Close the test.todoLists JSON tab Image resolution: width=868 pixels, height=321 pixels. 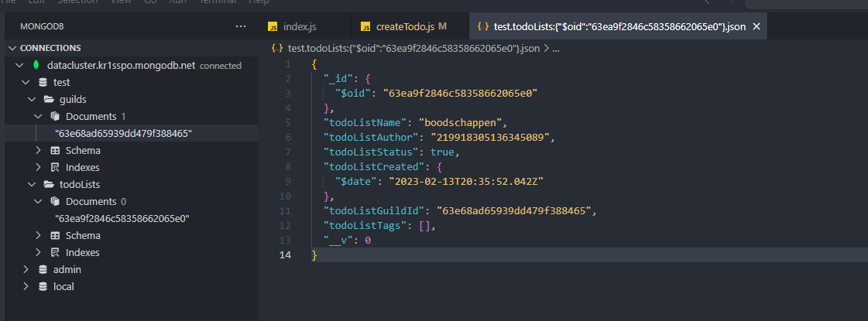click(x=756, y=26)
